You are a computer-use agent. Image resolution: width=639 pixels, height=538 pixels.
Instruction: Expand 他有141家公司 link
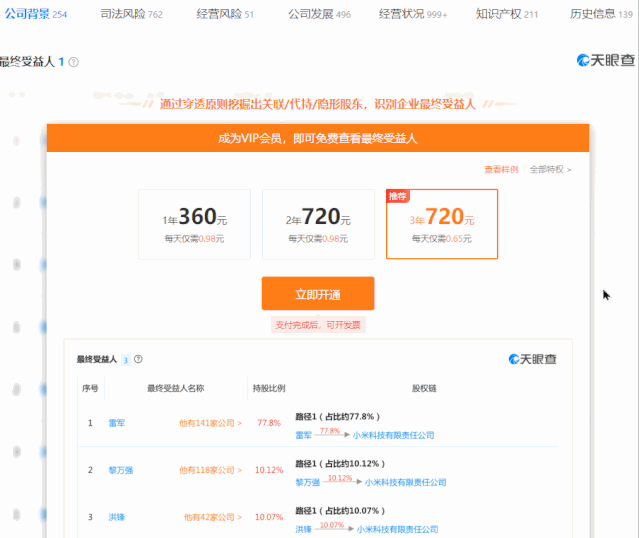pos(210,423)
